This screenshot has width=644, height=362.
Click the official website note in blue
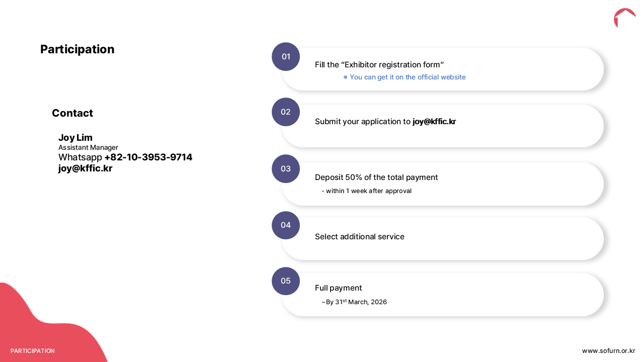405,77
